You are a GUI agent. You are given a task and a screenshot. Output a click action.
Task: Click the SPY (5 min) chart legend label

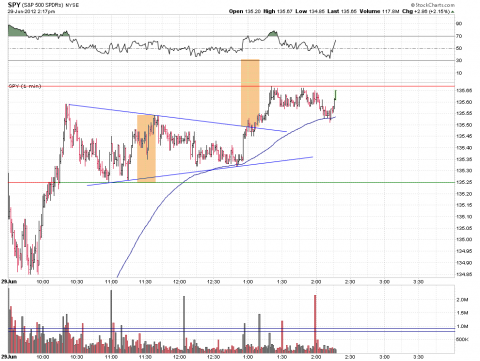25,86
